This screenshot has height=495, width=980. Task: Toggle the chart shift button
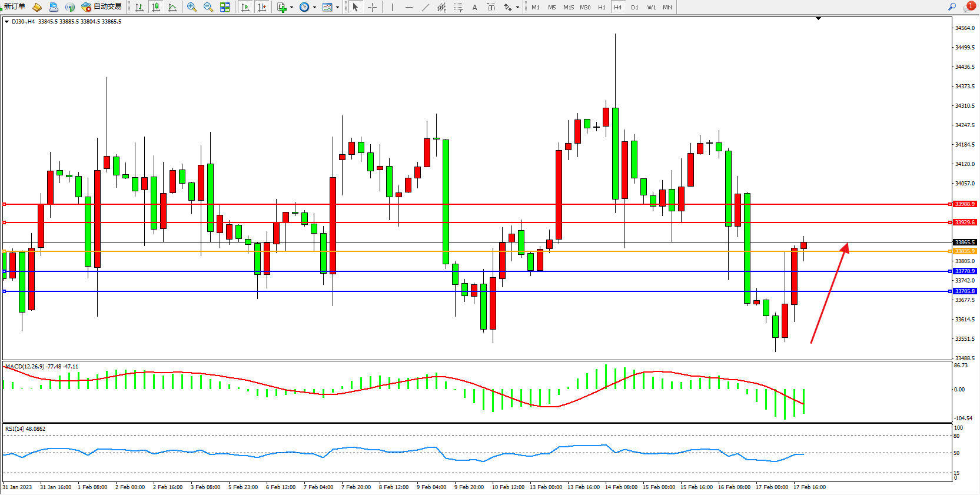pos(262,7)
